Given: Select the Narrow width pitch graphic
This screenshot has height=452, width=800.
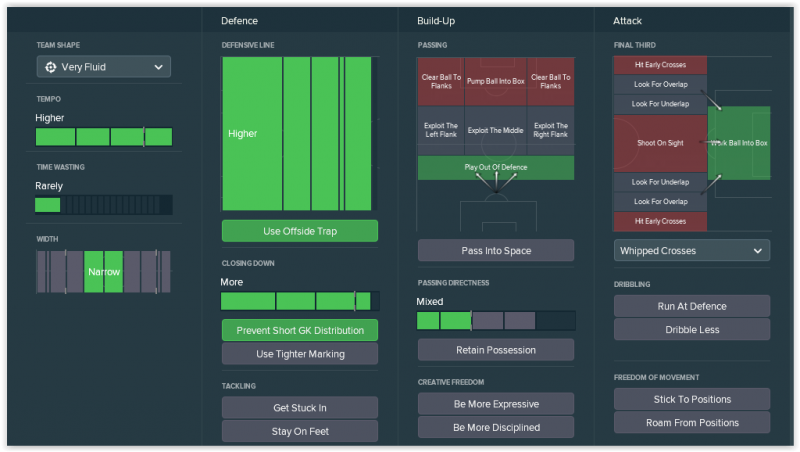Looking at the screenshot, I should [103, 272].
